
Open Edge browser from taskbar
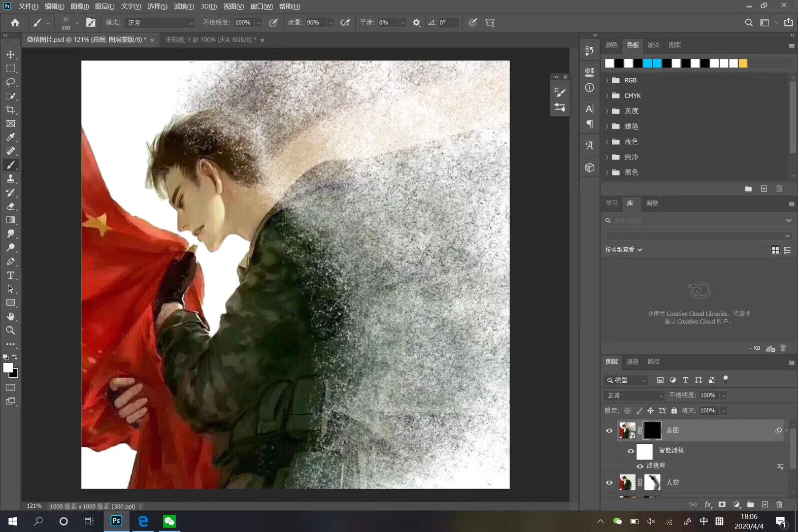[x=143, y=521]
